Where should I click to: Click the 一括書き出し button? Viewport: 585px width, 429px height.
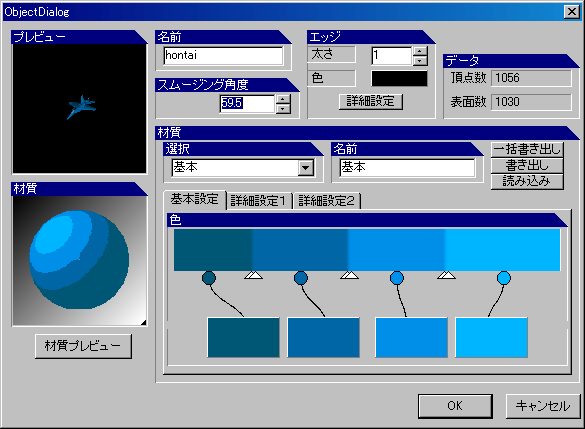coord(527,149)
